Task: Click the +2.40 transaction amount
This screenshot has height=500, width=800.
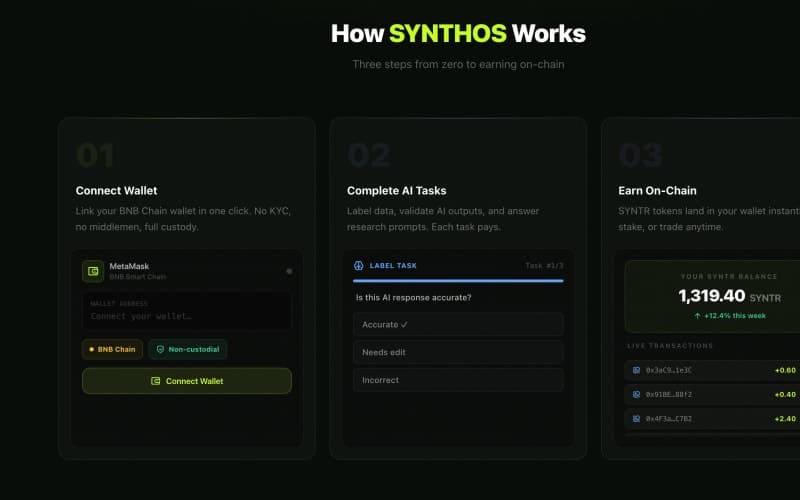Action: (785, 419)
